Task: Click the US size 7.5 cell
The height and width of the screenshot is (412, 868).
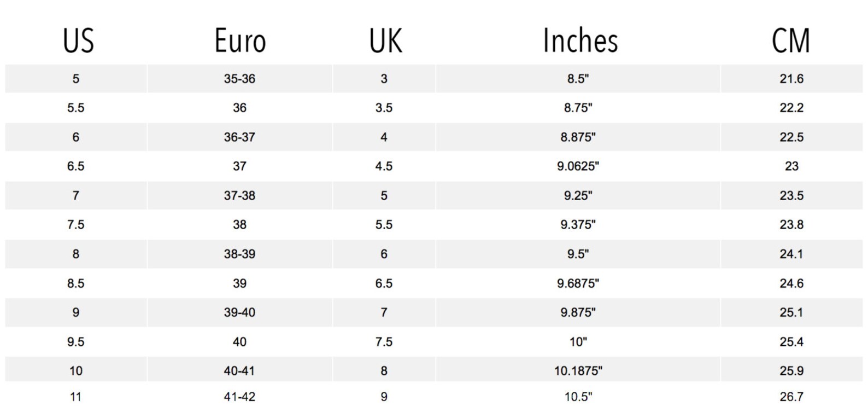Action: (x=76, y=225)
